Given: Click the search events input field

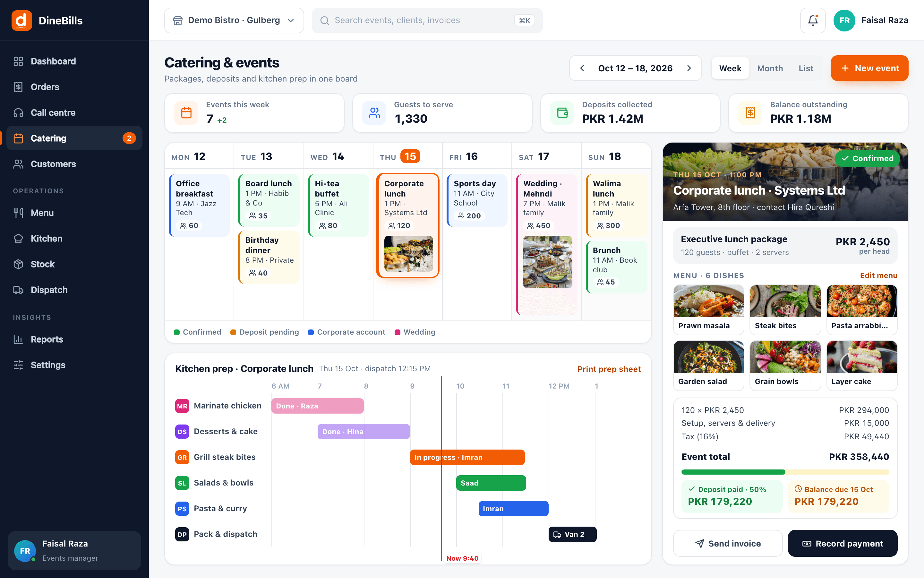Looking at the screenshot, I should coord(427,20).
